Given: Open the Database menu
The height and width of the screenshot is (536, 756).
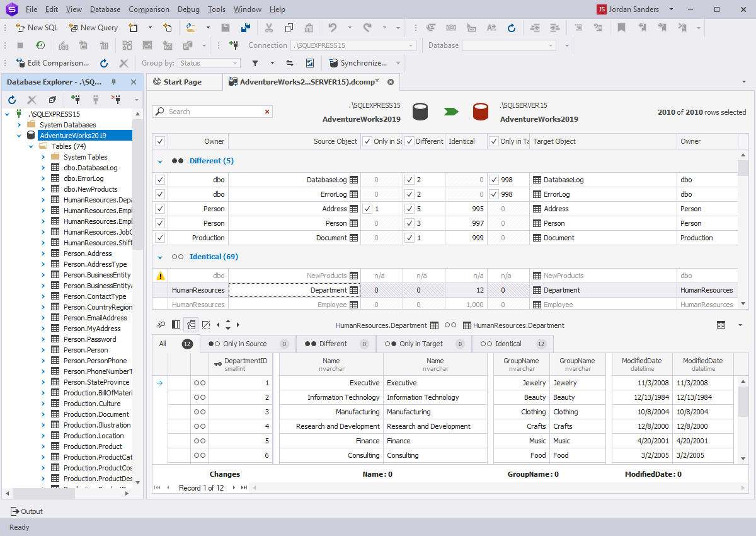Looking at the screenshot, I should (105, 9).
